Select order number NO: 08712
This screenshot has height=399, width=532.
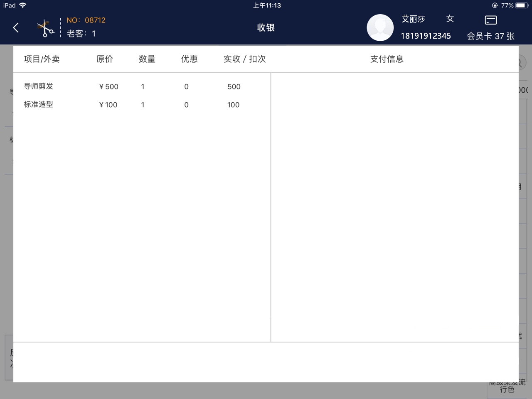coord(86,20)
